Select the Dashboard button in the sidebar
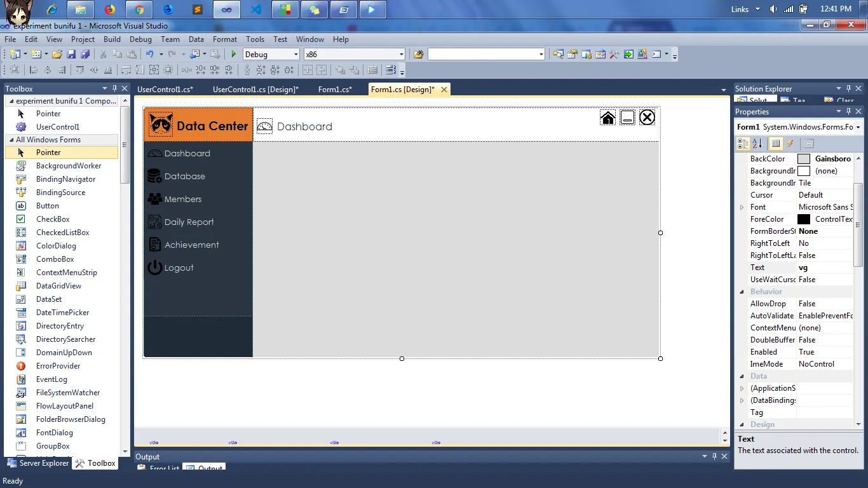 pos(198,153)
